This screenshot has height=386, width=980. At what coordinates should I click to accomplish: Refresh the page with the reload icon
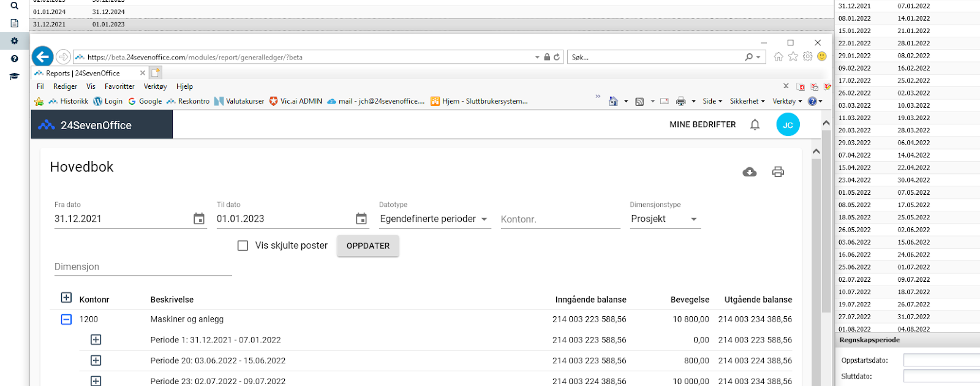557,57
